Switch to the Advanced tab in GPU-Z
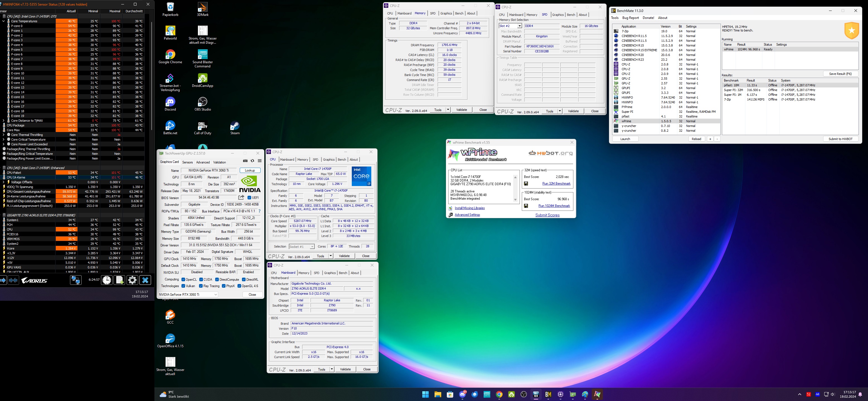The height and width of the screenshot is (401, 868). (203, 162)
